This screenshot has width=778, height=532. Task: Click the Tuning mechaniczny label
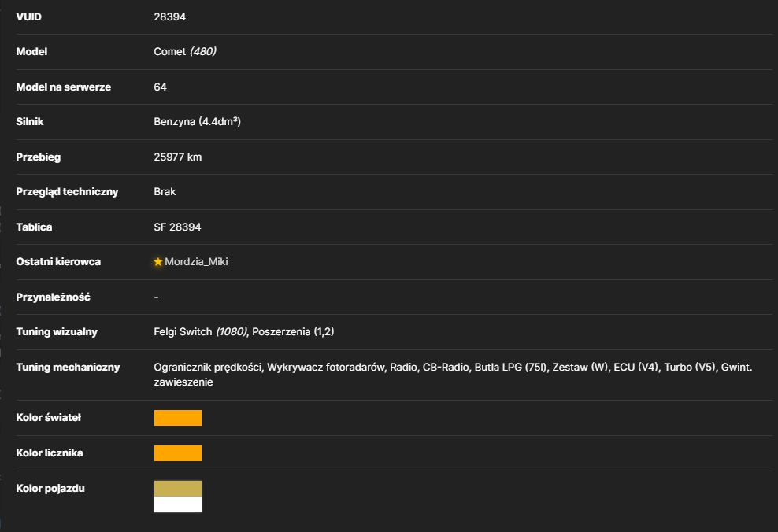tap(68, 368)
